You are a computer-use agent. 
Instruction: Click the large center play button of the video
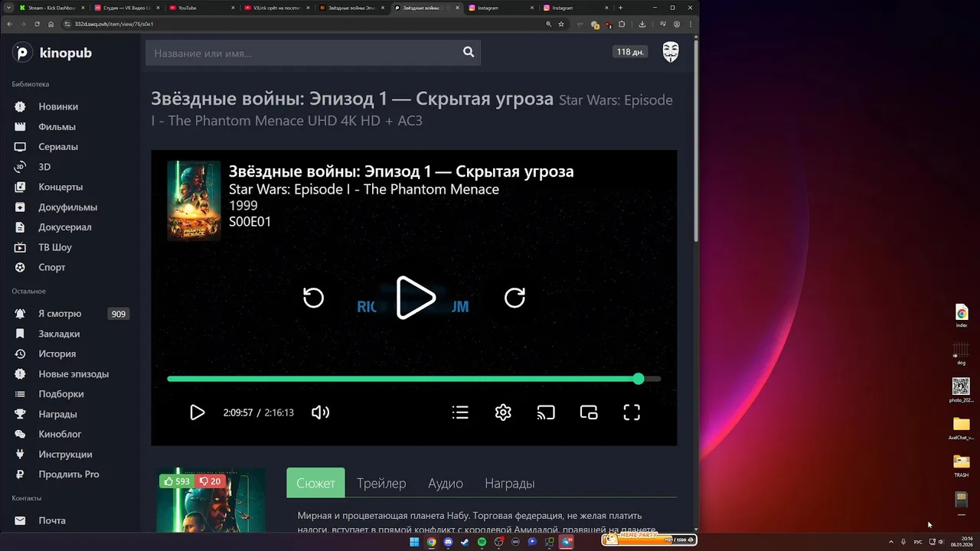[x=415, y=298]
